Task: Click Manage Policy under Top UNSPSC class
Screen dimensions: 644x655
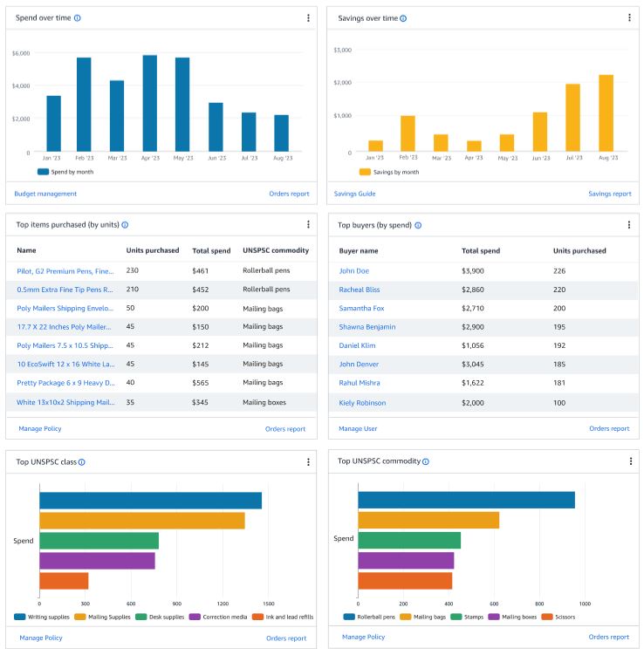Action: (41, 638)
